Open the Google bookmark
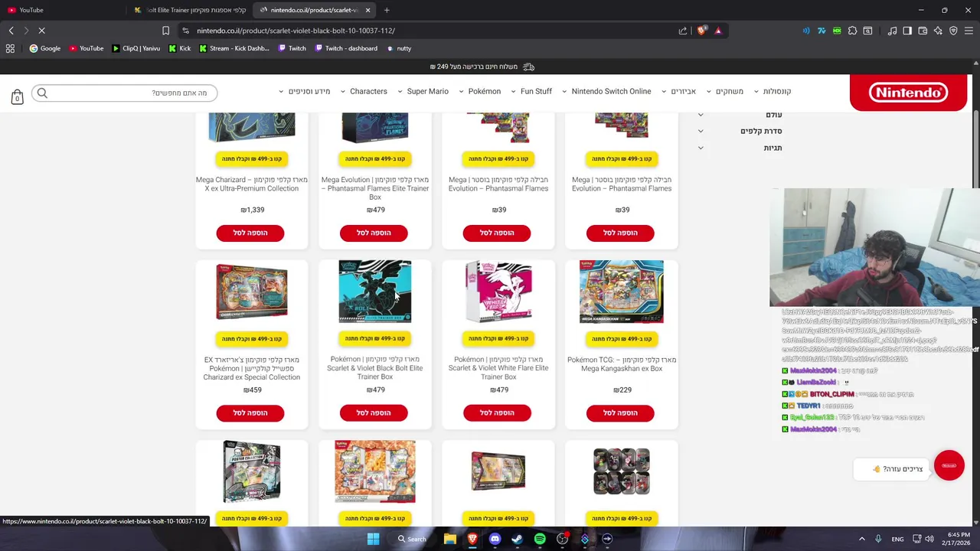The image size is (980, 551). coord(45,48)
